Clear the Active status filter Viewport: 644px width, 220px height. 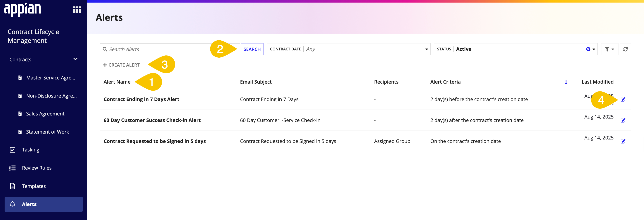(x=588, y=49)
